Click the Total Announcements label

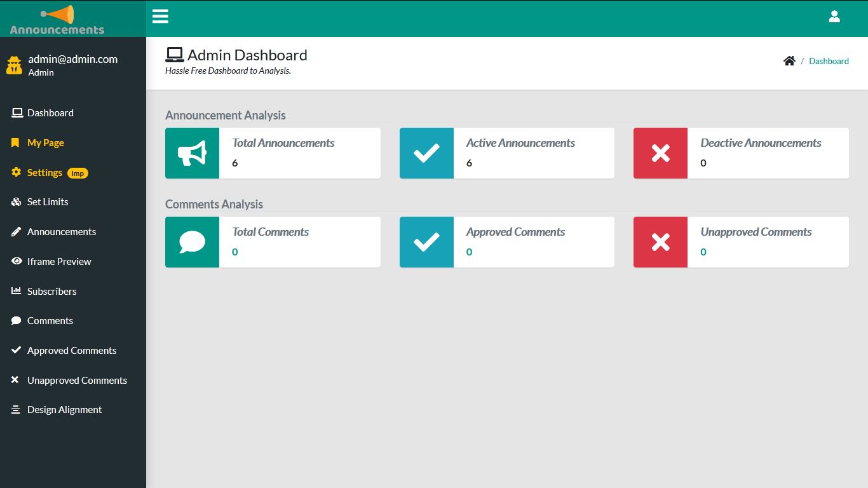tap(283, 143)
